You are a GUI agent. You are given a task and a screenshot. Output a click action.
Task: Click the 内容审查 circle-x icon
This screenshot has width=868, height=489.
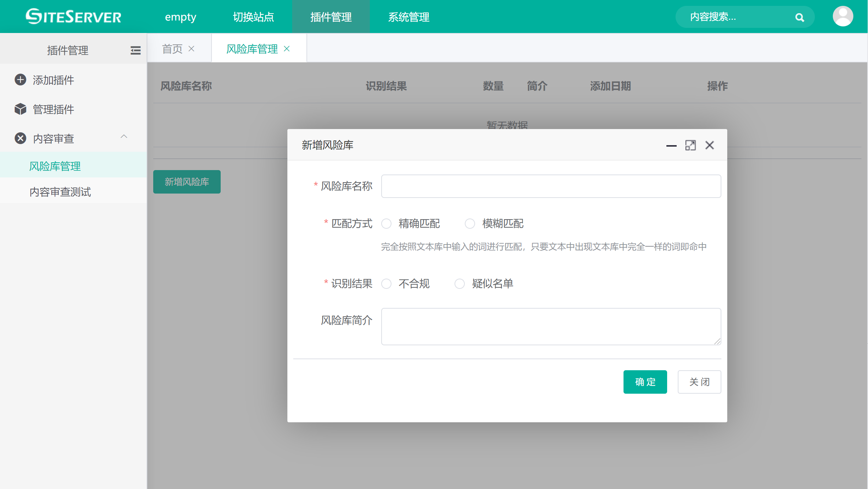(21, 139)
